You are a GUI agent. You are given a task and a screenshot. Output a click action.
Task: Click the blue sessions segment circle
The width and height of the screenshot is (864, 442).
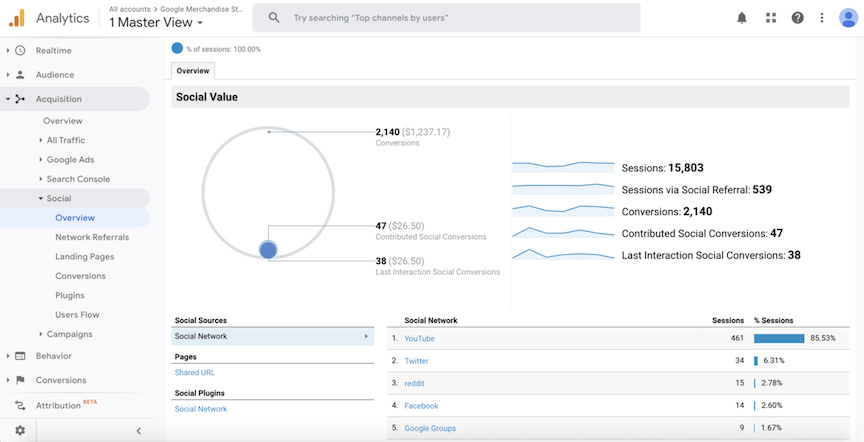pyautogui.click(x=177, y=48)
